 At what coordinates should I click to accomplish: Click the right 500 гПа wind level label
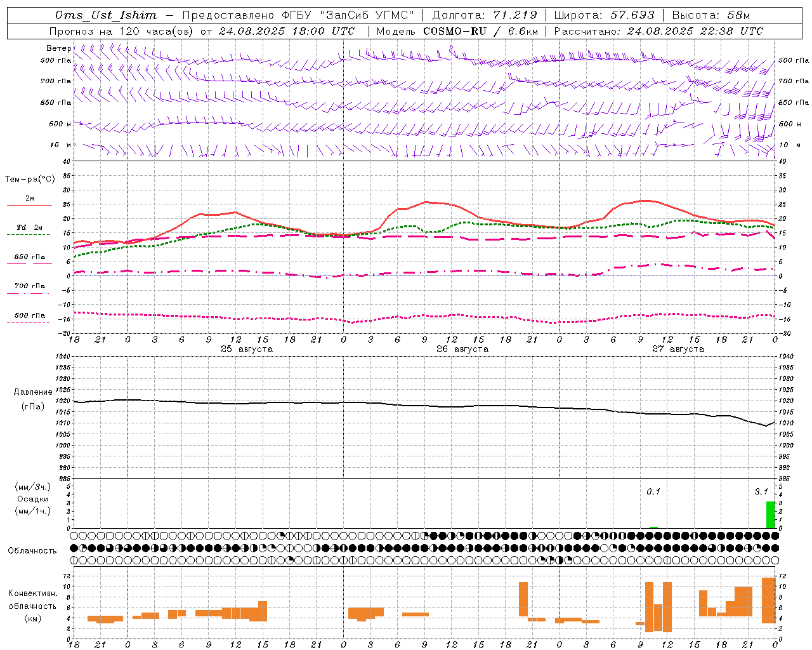[794, 60]
